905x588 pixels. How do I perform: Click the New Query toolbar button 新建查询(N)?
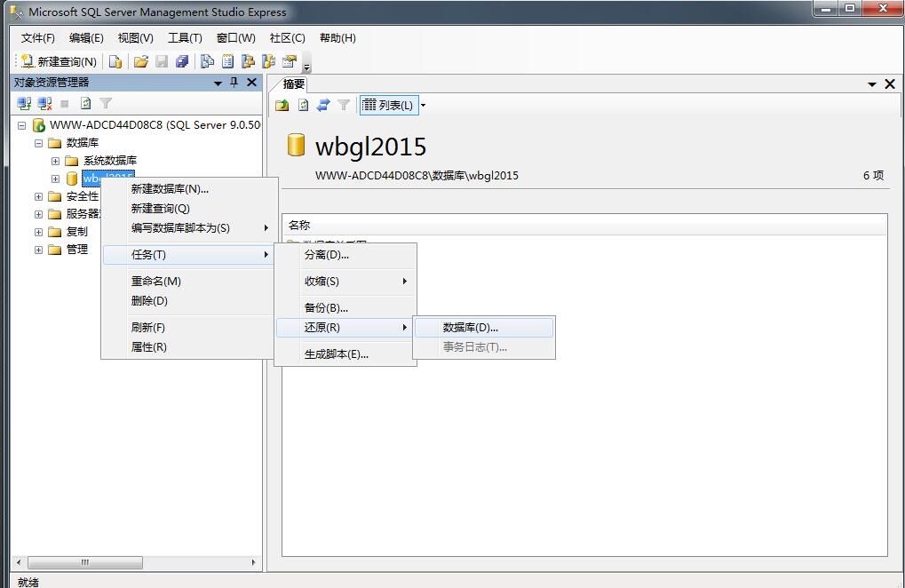coord(59,61)
